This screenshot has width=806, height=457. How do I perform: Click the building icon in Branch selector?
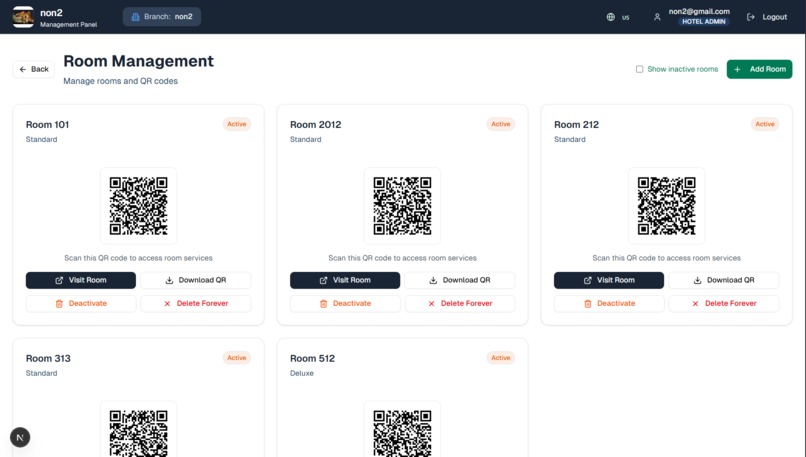(135, 16)
